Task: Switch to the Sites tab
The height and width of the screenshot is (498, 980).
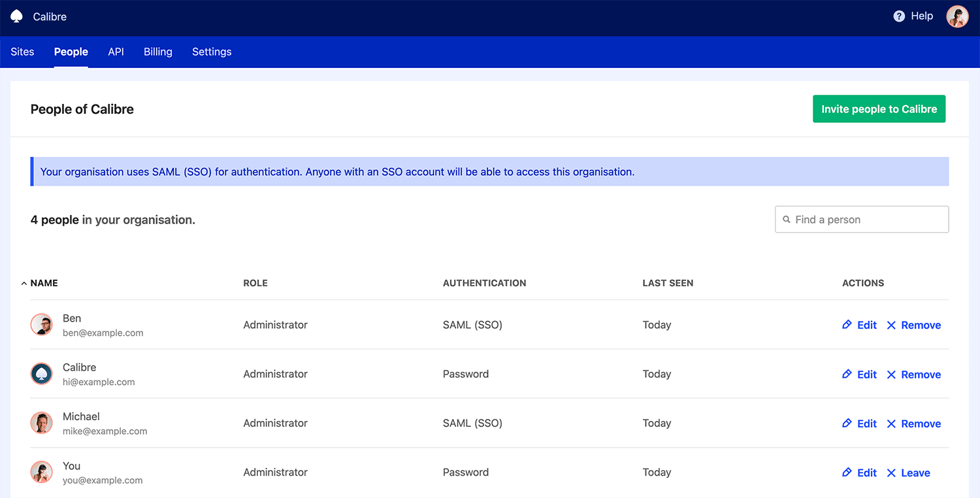Action: tap(22, 52)
